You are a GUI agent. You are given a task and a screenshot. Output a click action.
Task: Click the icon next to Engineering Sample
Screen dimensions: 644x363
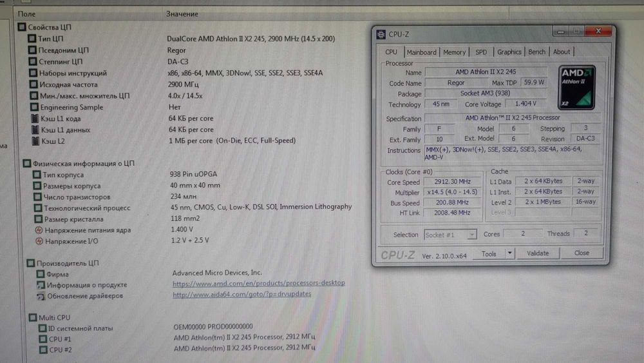34,107
